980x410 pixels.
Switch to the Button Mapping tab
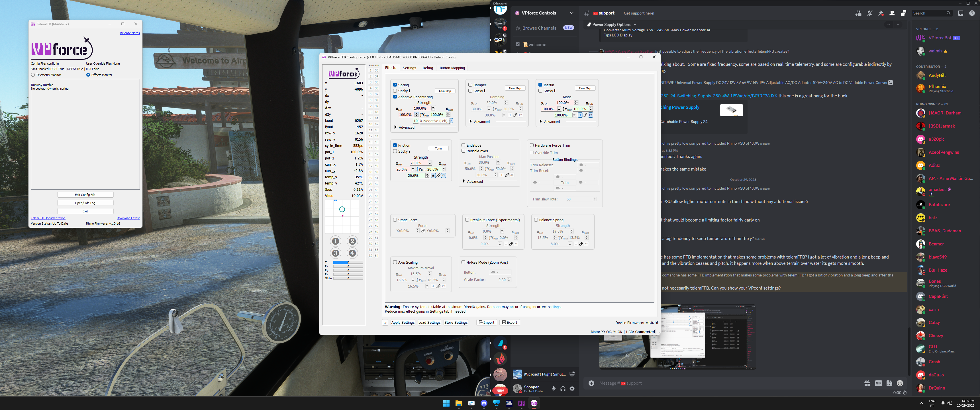[452, 68]
